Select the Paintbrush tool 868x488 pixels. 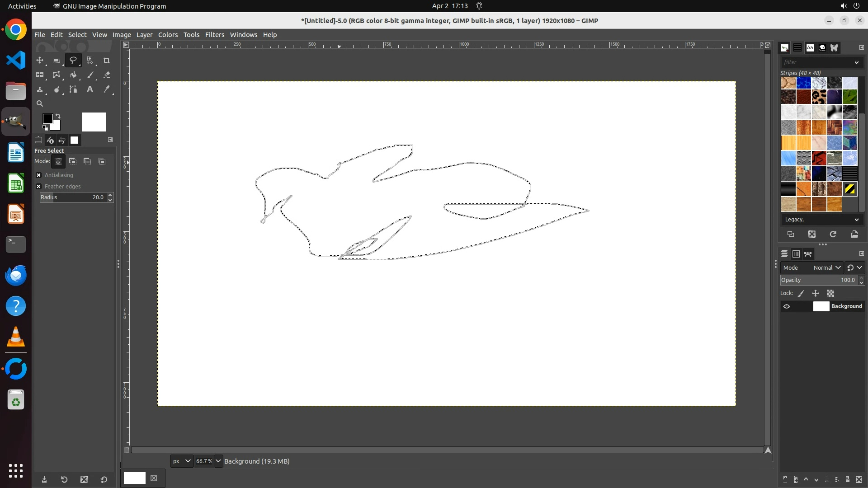point(90,75)
